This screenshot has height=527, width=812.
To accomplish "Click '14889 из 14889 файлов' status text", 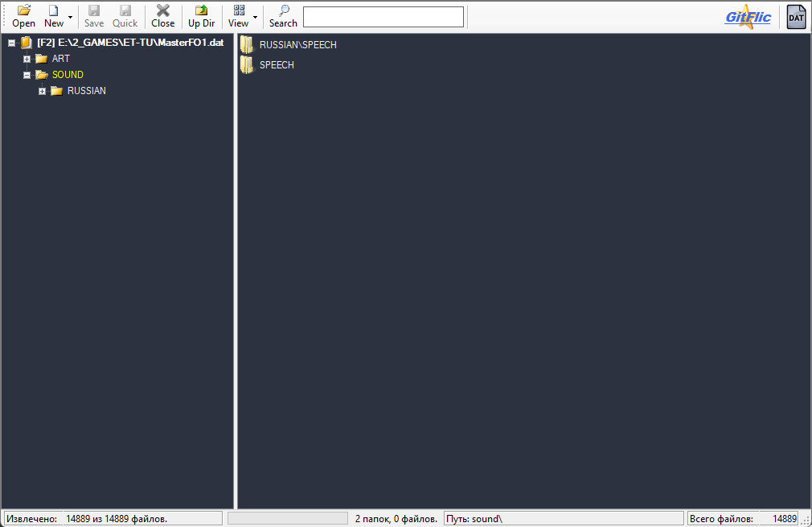I will tap(117, 519).
